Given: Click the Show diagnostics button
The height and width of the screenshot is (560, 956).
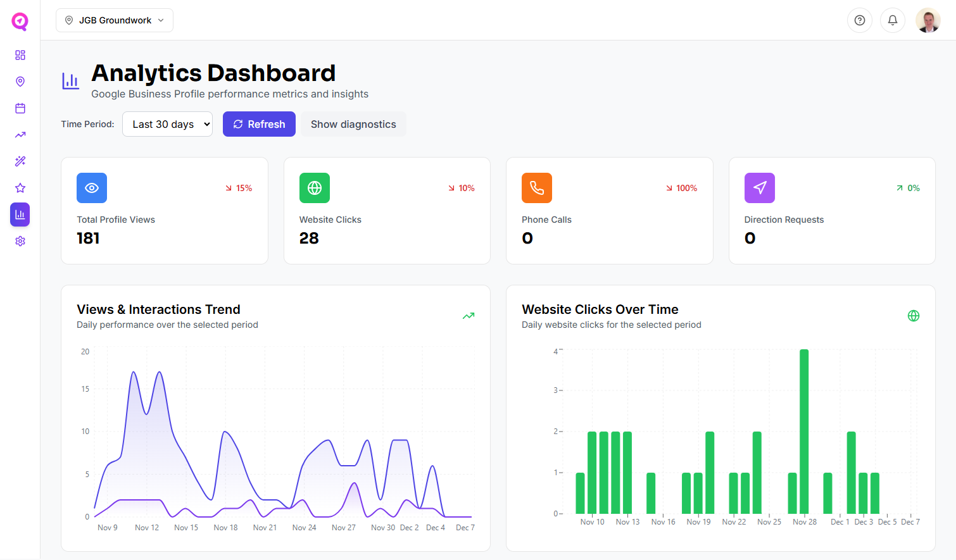Looking at the screenshot, I should pyautogui.click(x=353, y=124).
